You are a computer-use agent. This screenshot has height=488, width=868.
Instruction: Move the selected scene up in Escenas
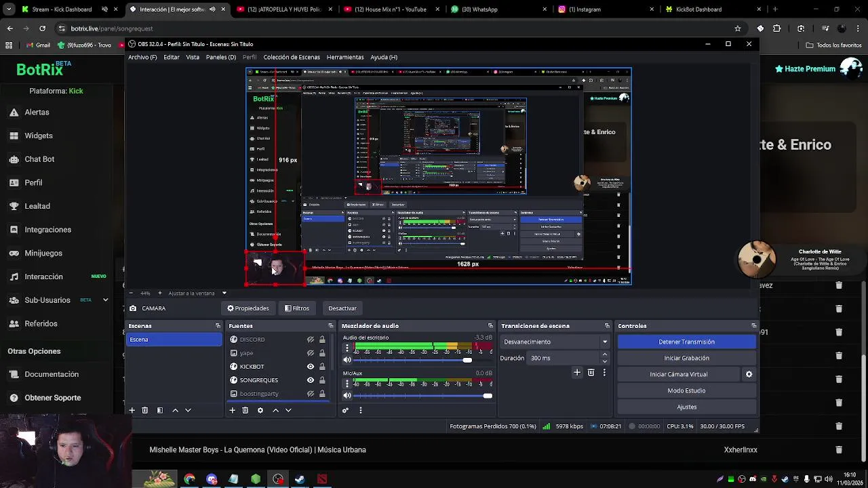click(x=175, y=410)
